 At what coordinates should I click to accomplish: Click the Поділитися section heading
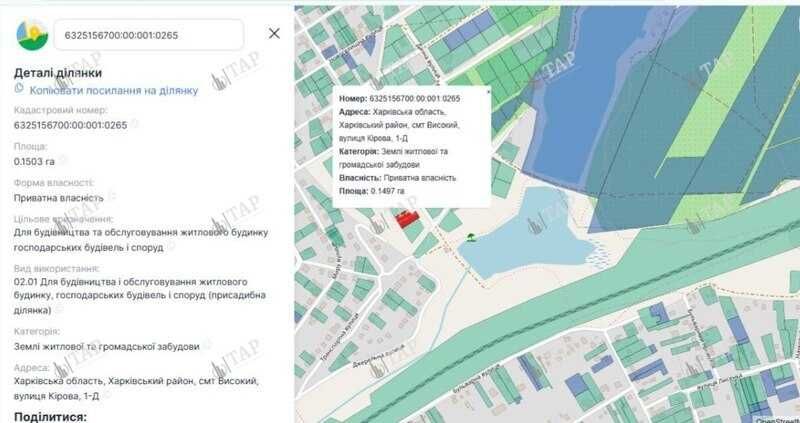[x=51, y=416]
